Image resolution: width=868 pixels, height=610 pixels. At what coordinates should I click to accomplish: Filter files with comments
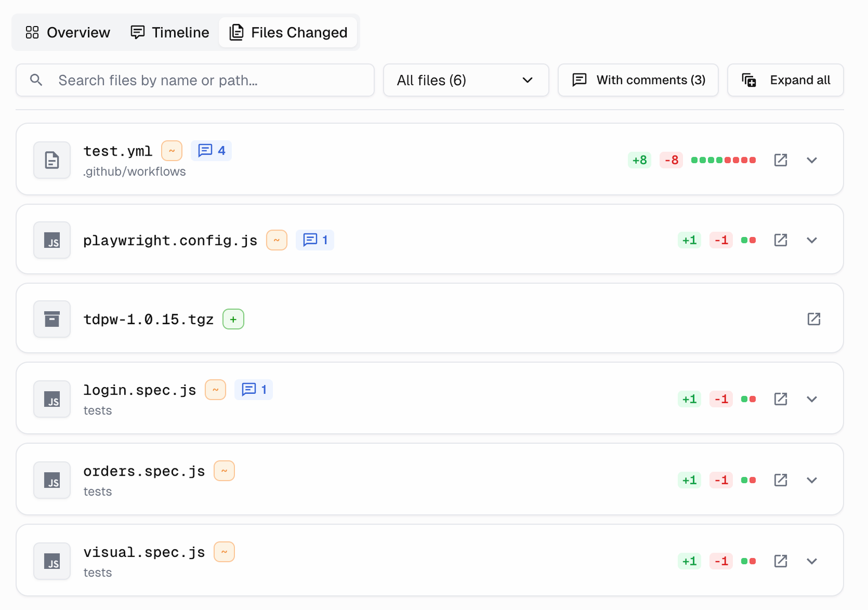pyautogui.click(x=638, y=80)
